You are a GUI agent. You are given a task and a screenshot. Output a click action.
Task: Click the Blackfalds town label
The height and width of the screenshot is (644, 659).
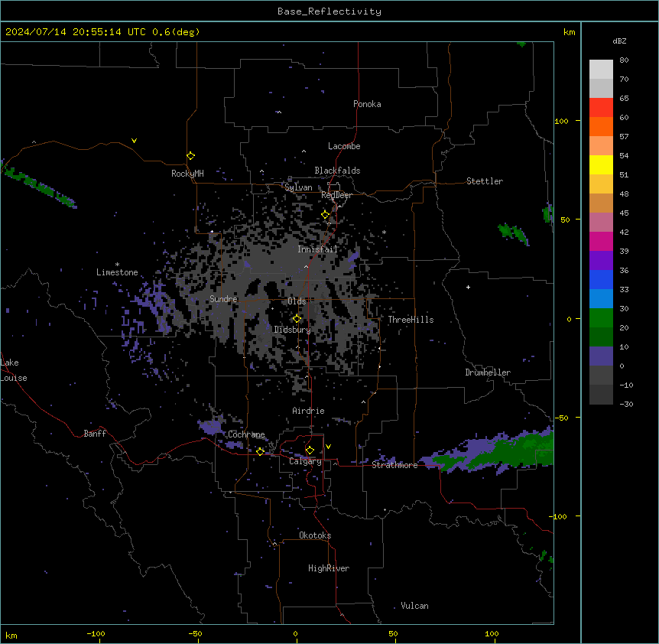[x=337, y=171]
